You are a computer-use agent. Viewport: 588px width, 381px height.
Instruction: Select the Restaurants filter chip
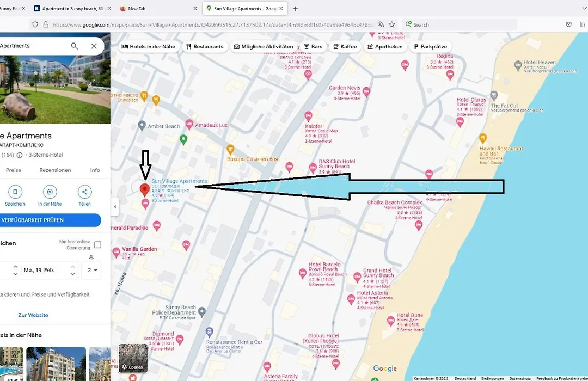pyautogui.click(x=205, y=46)
